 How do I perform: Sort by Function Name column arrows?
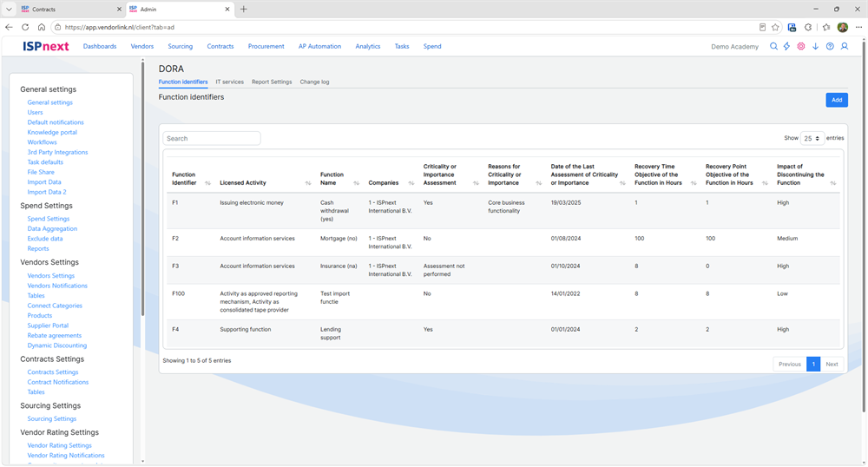[x=357, y=183]
